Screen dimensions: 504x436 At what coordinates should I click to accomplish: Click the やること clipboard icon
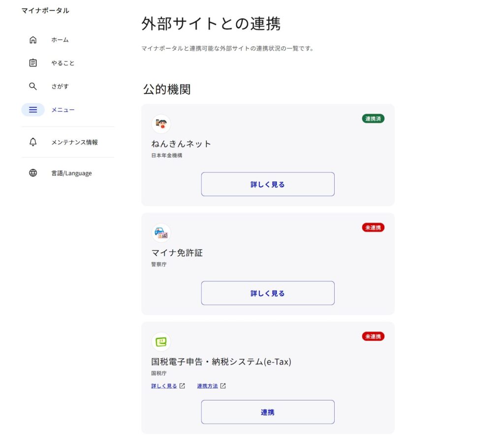(33, 63)
